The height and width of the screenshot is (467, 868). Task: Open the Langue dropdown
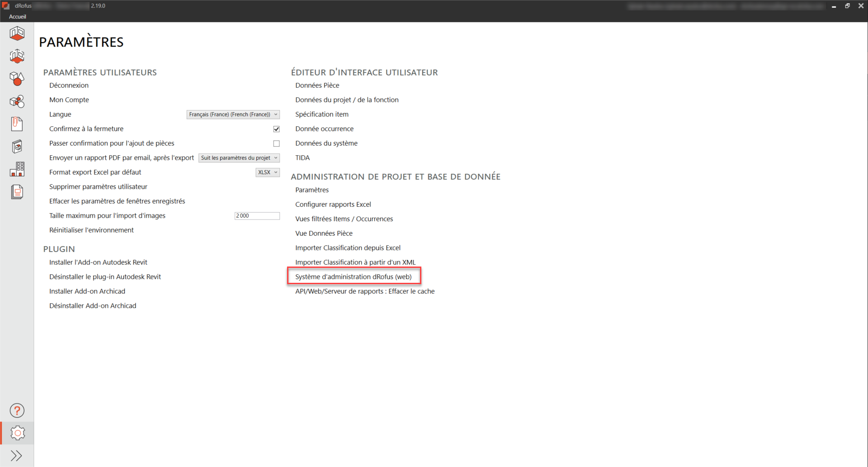[233, 114]
